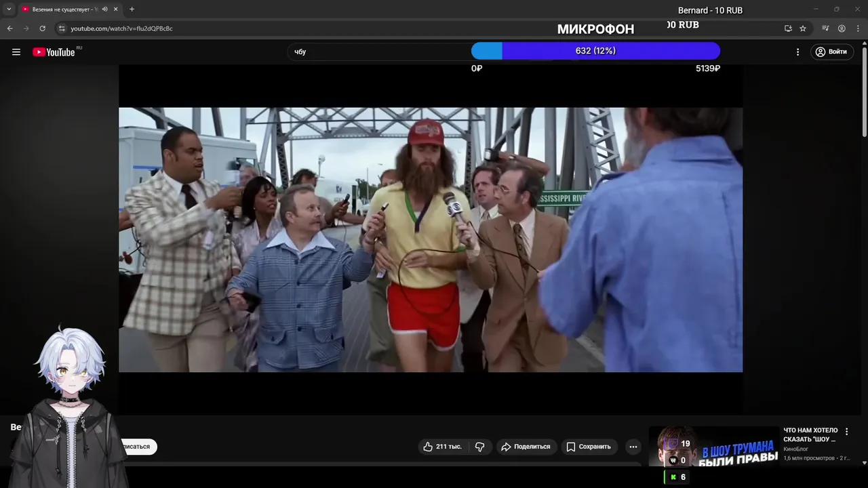Go to the YouTube home logo
Screen dimensions: 868x488
tap(54, 52)
